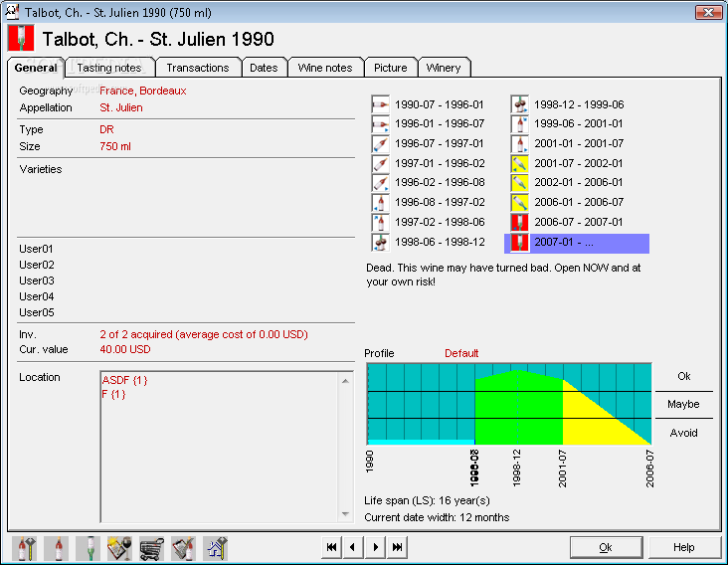Click the bottle icon for 1999-06 - 2001-01
This screenshot has height=565, width=728.
click(519, 124)
